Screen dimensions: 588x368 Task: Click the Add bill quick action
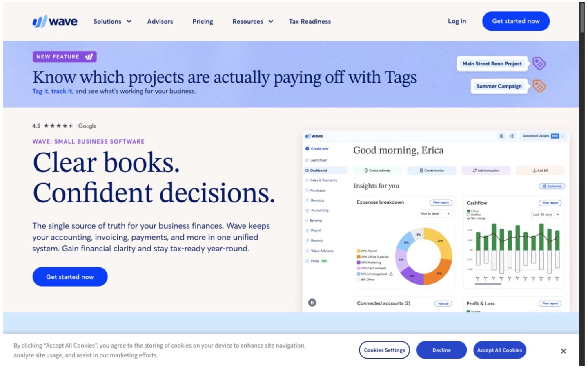(x=540, y=171)
